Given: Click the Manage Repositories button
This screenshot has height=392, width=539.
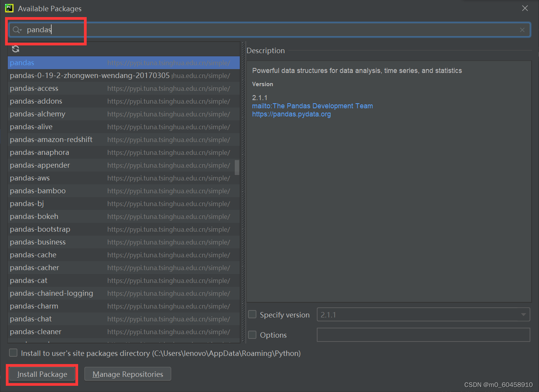Looking at the screenshot, I should click(127, 374).
